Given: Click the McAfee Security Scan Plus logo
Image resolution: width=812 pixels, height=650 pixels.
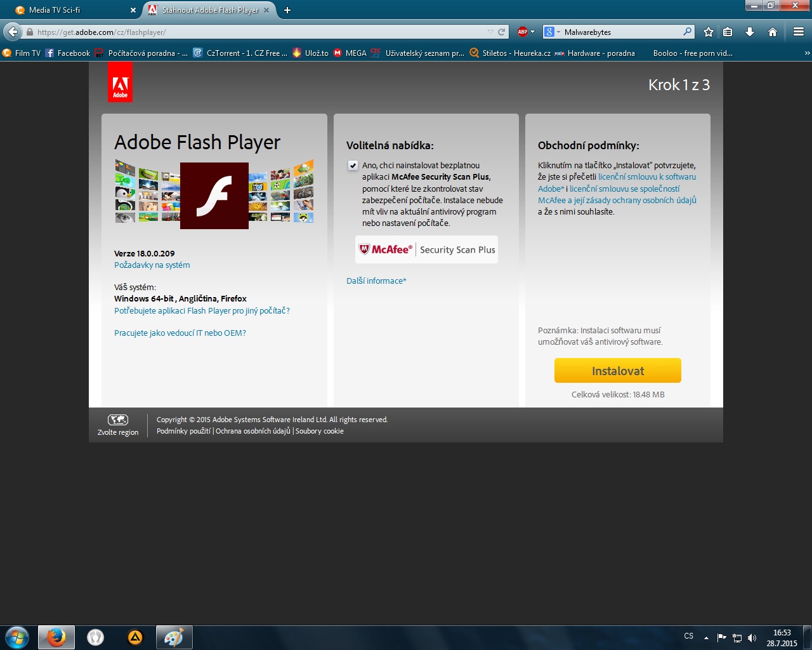Looking at the screenshot, I should 426,249.
